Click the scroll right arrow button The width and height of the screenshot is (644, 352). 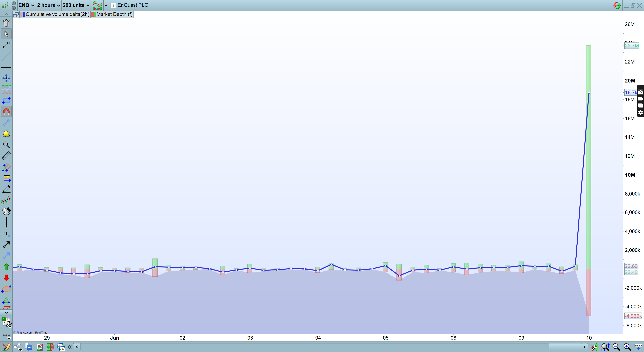[584, 347]
